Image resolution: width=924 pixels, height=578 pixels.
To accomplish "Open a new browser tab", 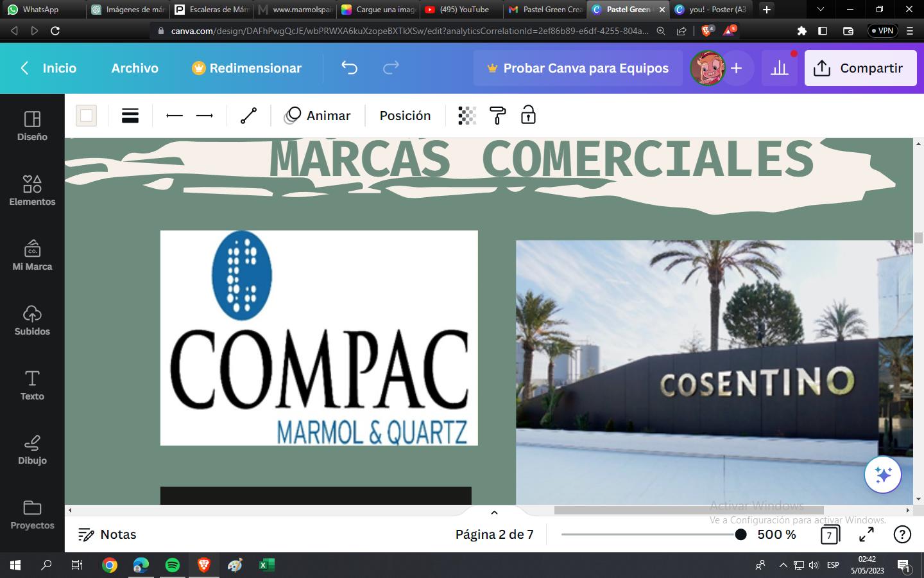I will 767,10.
